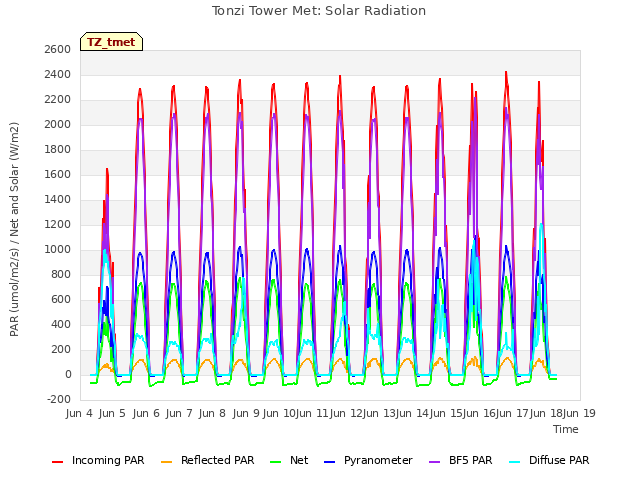
Task: Click the 0 y-axis tick label
Action: click(68, 375)
